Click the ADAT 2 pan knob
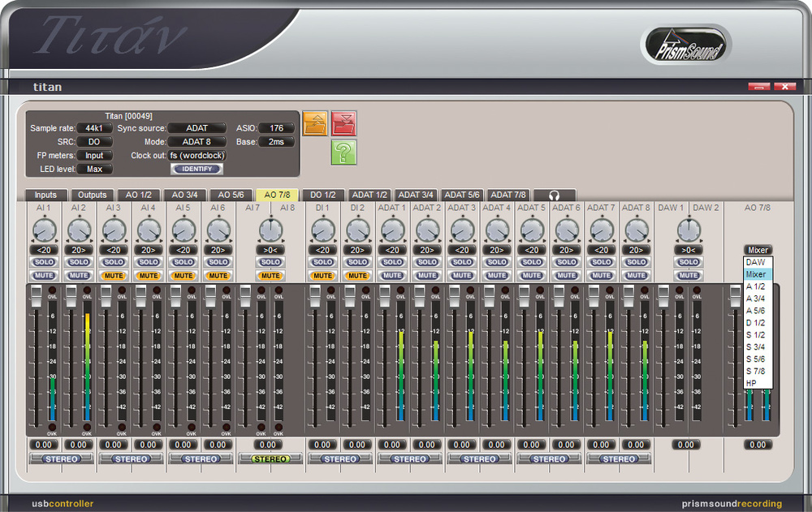This screenshot has width=812, height=512. coord(427,230)
